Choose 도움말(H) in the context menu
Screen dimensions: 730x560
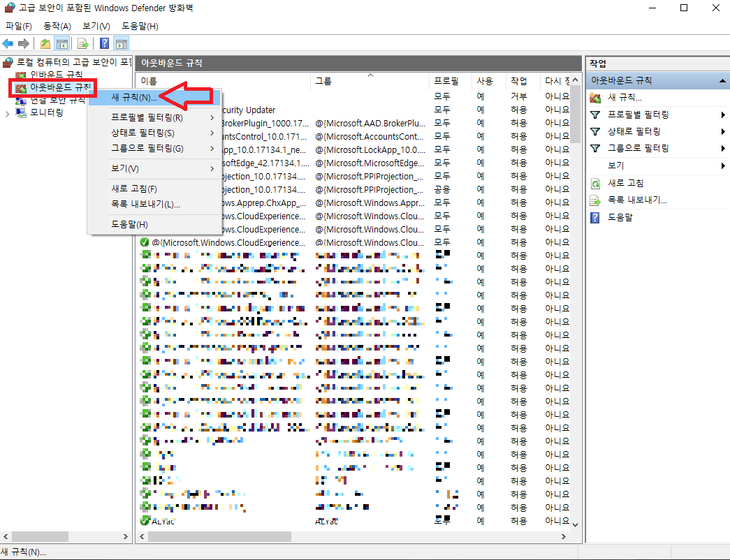(x=154, y=224)
